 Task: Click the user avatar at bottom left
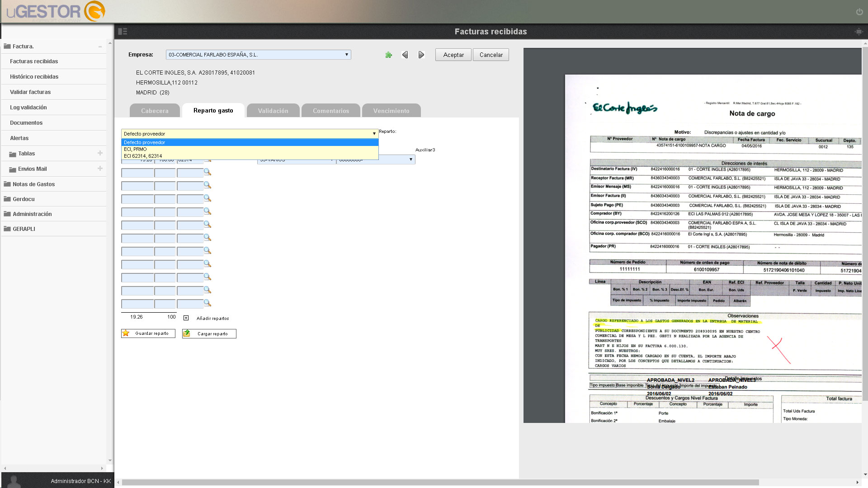[14, 481]
